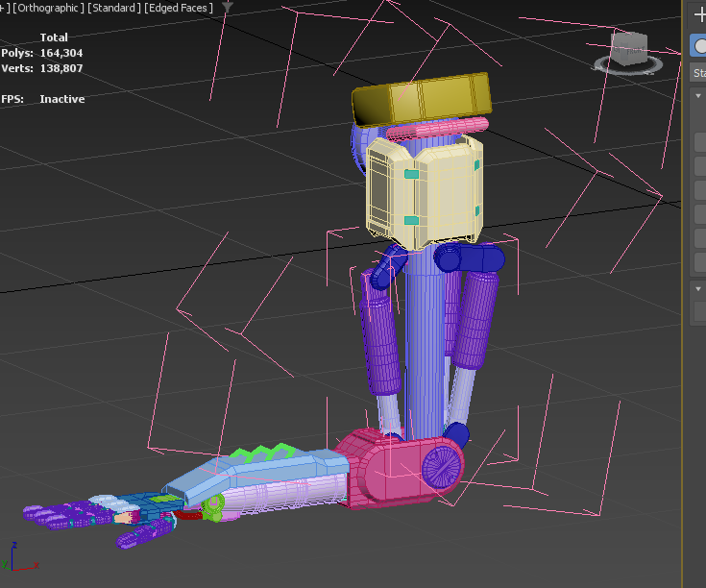Collapse the upper command panel rollout arrow
The image size is (706, 588).
(698, 96)
